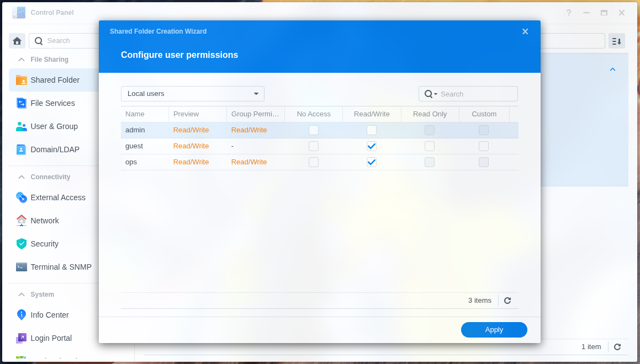Sort by the Name column header

[145, 114]
